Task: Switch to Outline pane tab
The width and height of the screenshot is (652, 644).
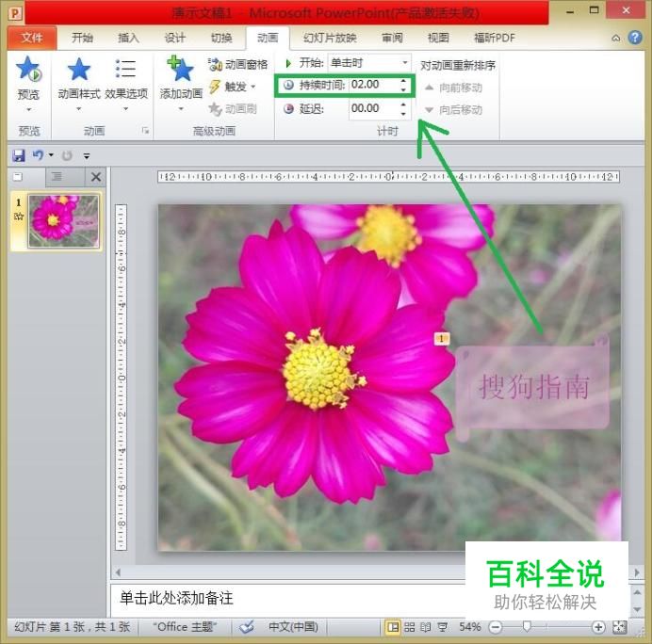Action: tap(57, 177)
